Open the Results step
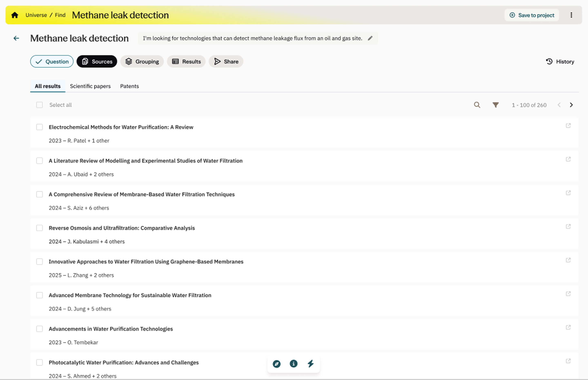Image resolution: width=588 pixels, height=380 pixels. click(x=186, y=61)
